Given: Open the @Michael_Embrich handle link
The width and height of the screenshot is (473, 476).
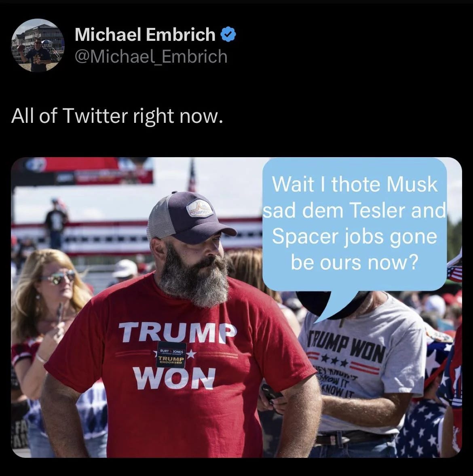Looking at the screenshot, I should pyautogui.click(x=151, y=57).
